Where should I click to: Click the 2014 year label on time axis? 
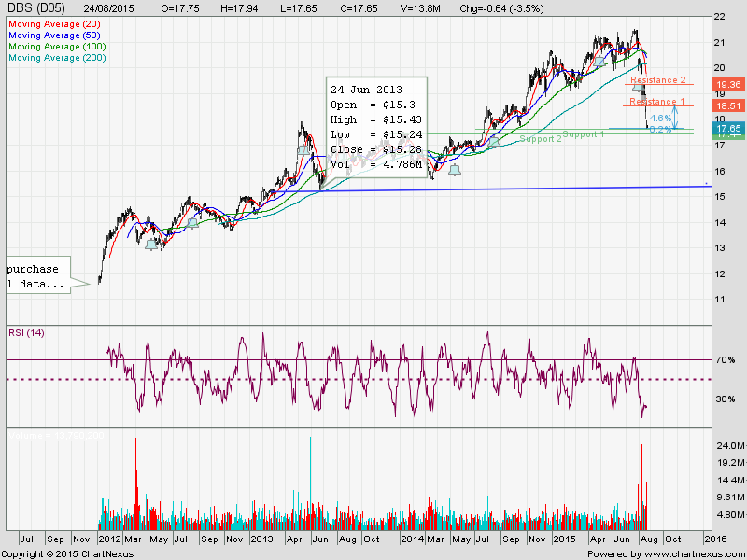pos(412,539)
